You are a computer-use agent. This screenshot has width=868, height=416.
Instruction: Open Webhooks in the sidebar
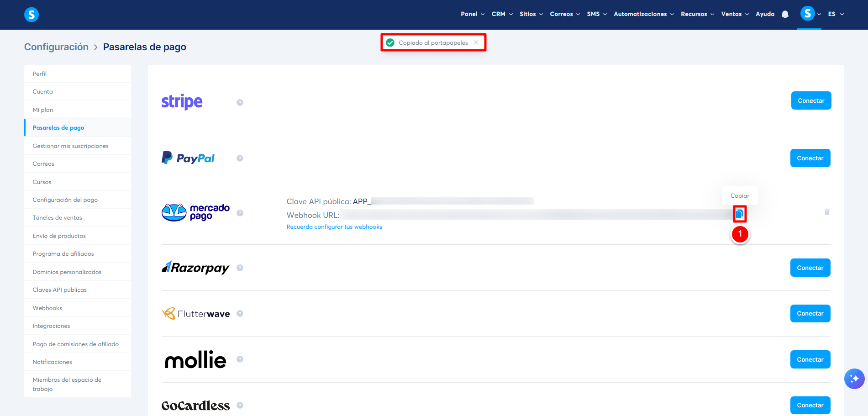coord(78,308)
